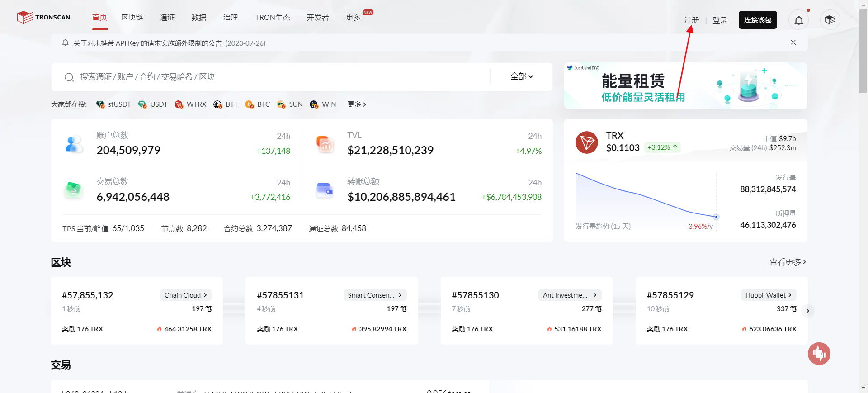The image size is (868, 393).
Task: Click the 注册 link
Action: point(691,20)
